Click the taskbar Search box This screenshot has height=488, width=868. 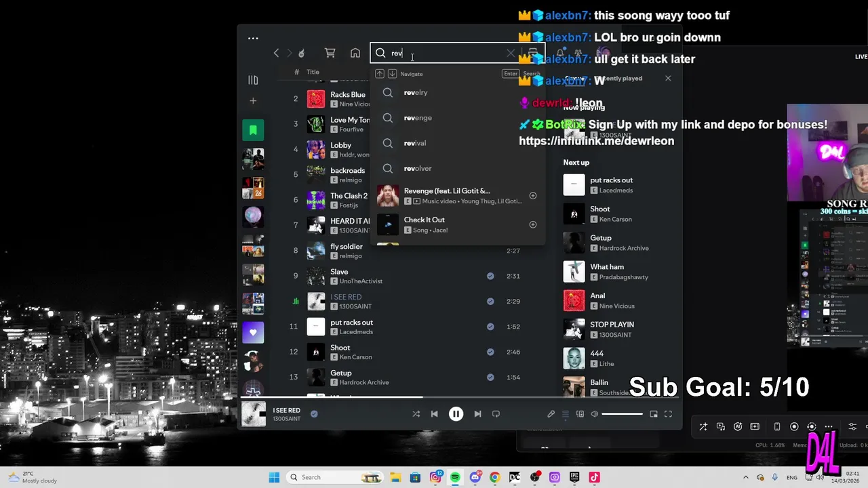[x=334, y=477]
